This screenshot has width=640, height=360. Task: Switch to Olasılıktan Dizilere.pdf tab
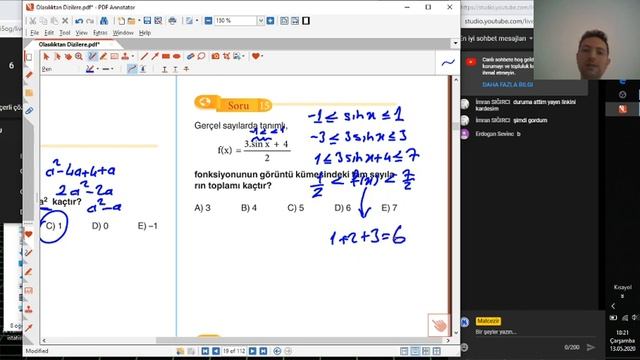[69, 44]
